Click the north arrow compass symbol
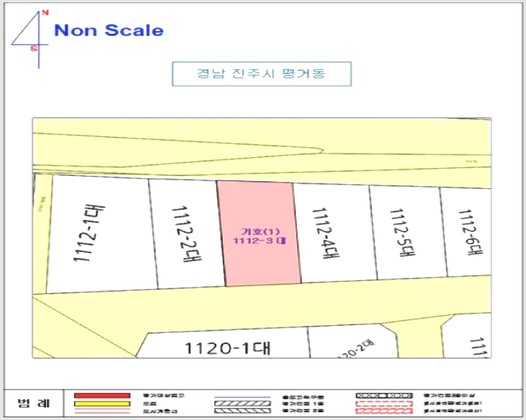The image size is (526, 420). [31, 39]
